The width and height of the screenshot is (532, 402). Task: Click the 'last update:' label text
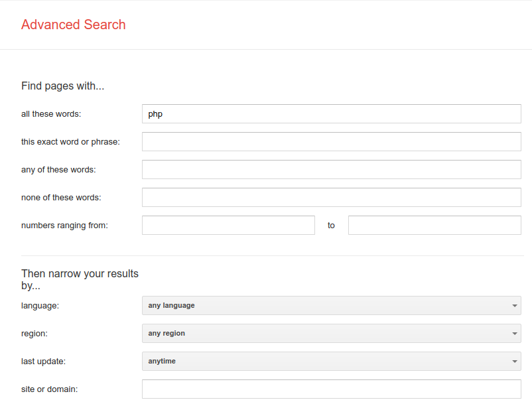tap(43, 362)
